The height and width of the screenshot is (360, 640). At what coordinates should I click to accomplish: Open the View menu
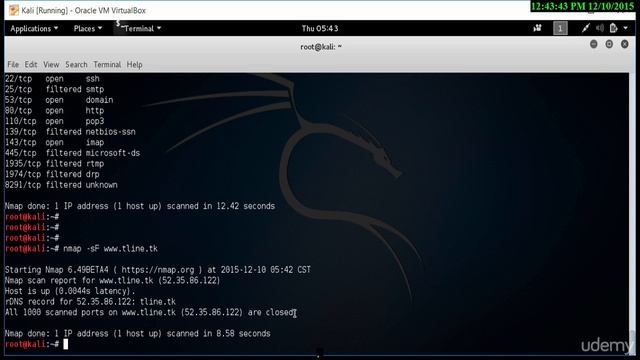[x=51, y=64]
